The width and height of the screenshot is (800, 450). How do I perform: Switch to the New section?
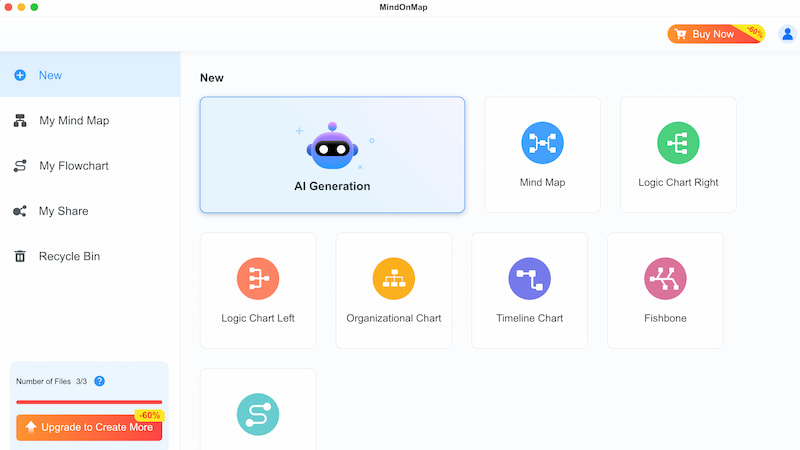90,74
